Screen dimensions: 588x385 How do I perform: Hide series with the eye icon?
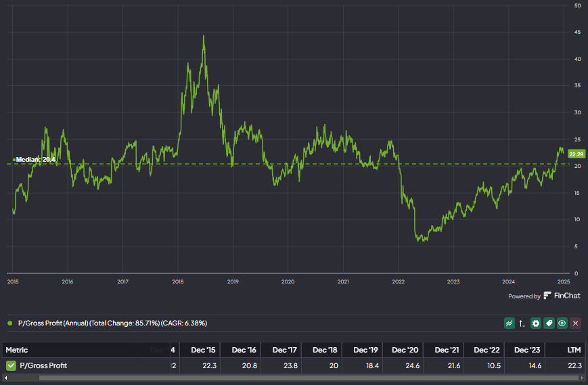(562, 323)
